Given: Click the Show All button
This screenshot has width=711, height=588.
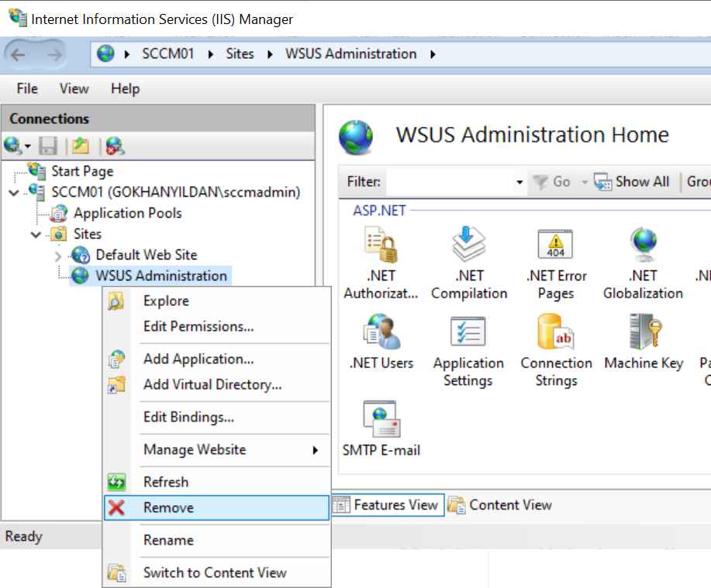Looking at the screenshot, I should 632,182.
